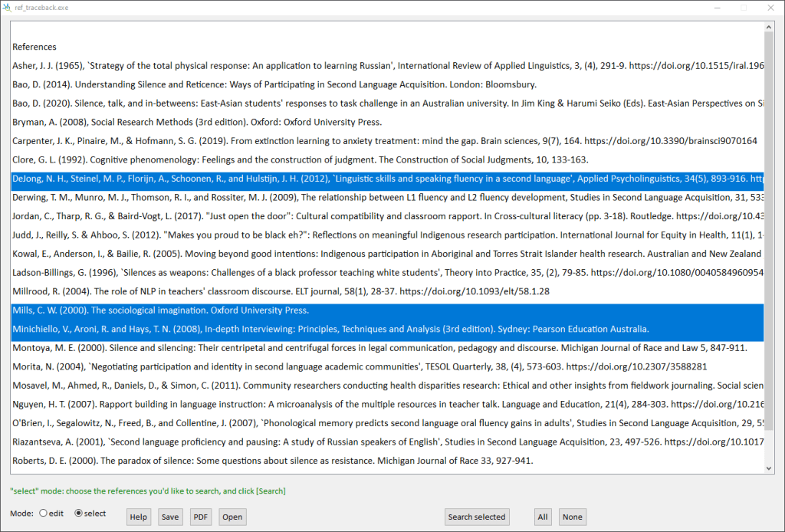
Task: Deselect everything with the None button
Action: point(572,517)
